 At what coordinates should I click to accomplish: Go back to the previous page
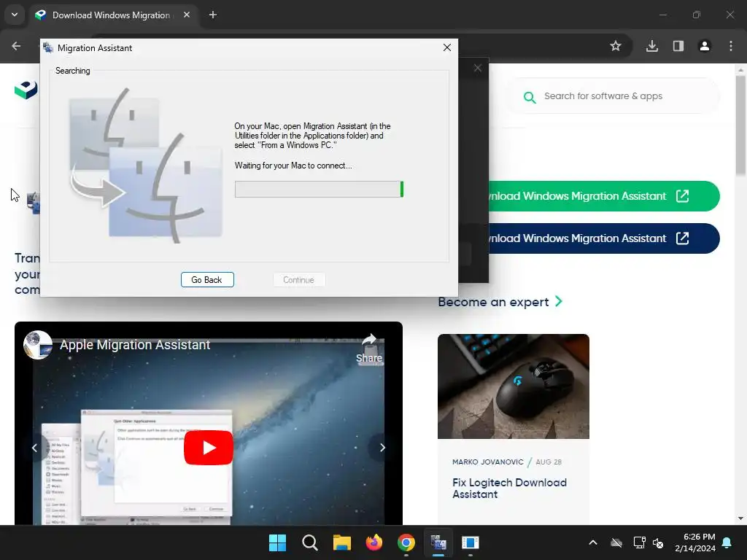(16, 46)
